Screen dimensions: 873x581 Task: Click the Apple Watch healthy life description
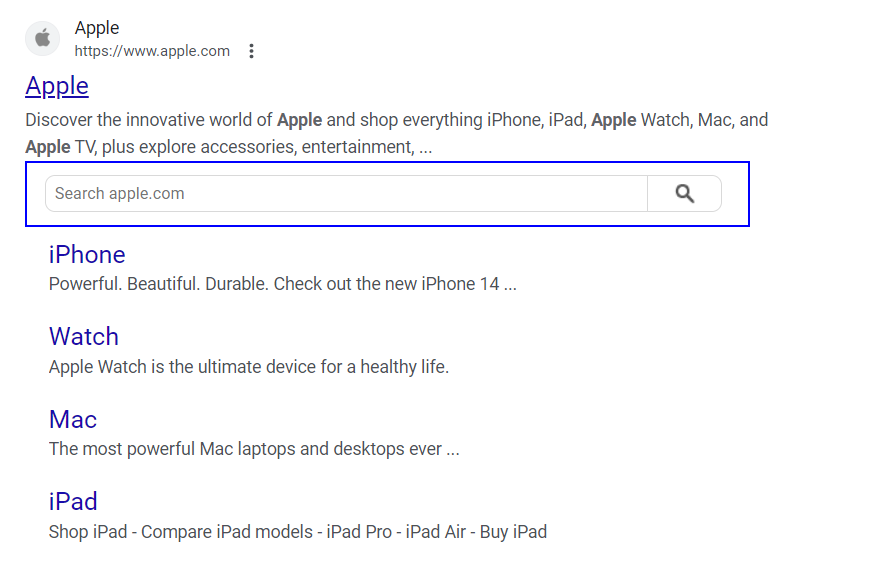click(249, 367)
